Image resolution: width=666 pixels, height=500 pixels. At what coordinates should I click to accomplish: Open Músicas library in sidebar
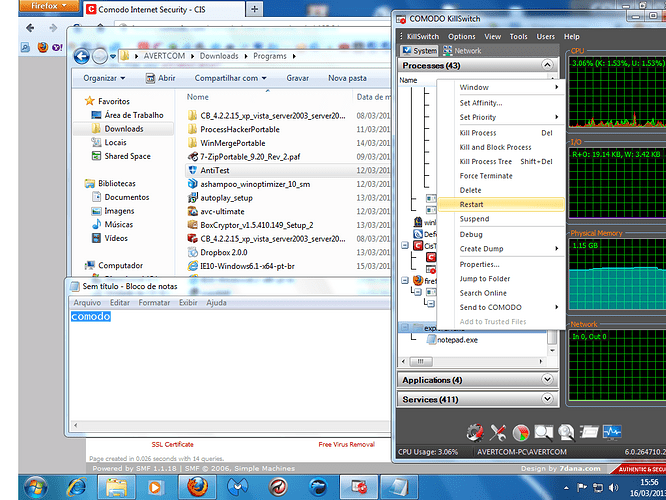coord(119,224)
